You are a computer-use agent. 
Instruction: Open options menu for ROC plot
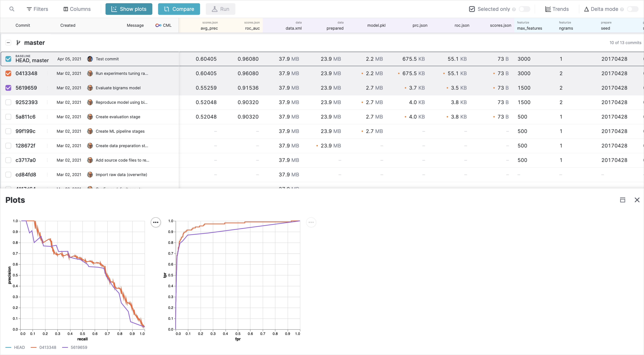[x=311, y=222]
